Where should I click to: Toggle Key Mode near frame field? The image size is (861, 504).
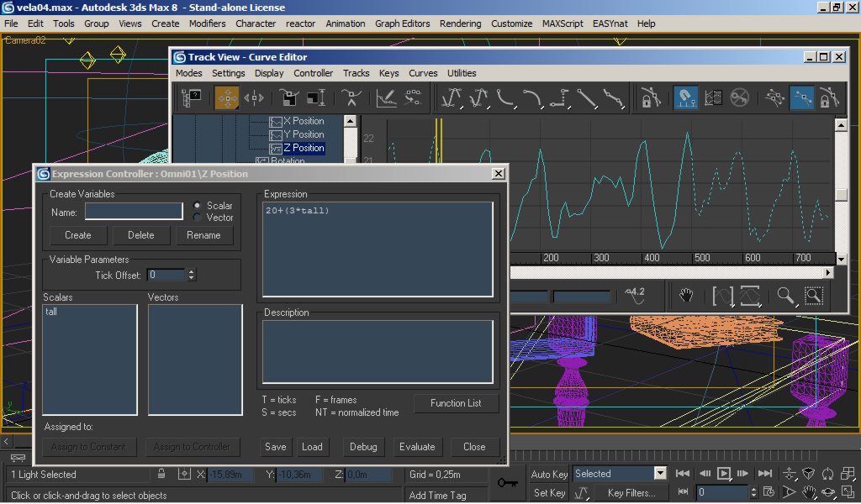coord(683,492)
